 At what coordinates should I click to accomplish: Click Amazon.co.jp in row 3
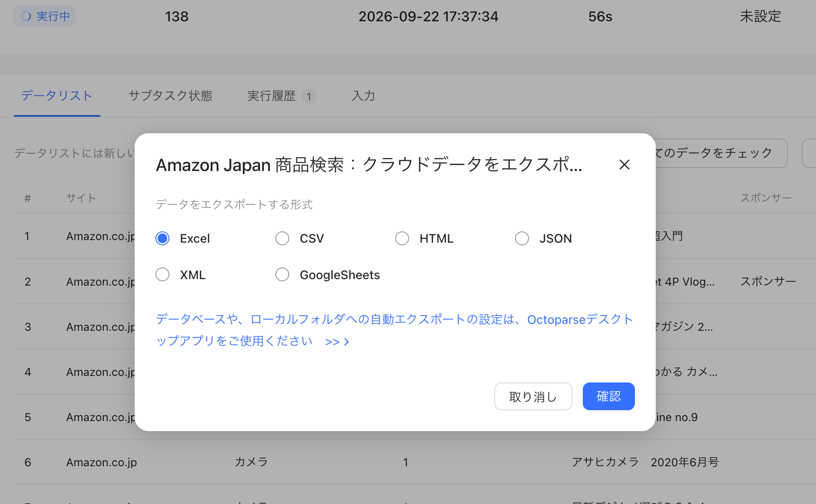[x=101, y=327]
